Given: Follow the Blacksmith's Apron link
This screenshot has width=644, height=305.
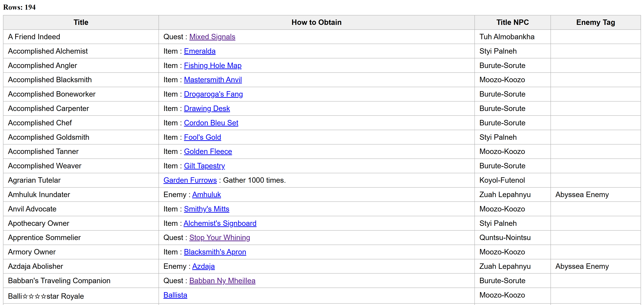Looking at the screenshot, I should coord(215,252).
